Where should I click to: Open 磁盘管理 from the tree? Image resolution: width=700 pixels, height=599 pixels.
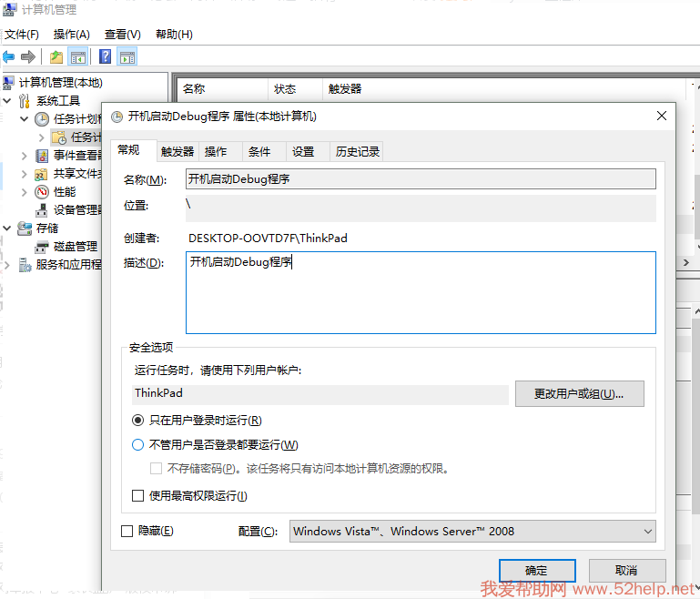[75, 247]
